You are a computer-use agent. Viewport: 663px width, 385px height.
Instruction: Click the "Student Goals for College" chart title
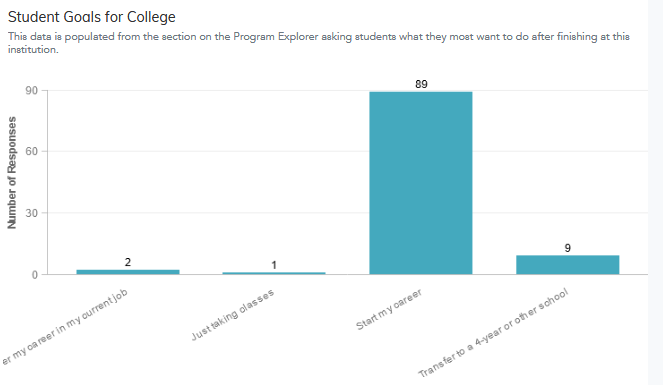(x=92, y=17)
